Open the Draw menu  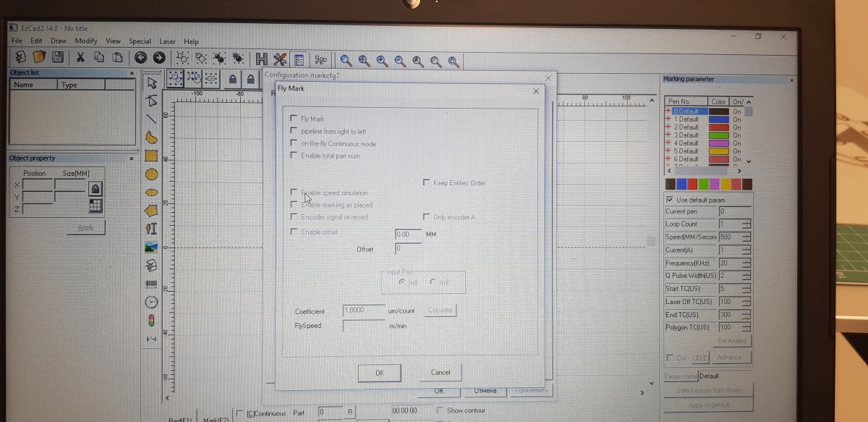[x=59, y=41]
